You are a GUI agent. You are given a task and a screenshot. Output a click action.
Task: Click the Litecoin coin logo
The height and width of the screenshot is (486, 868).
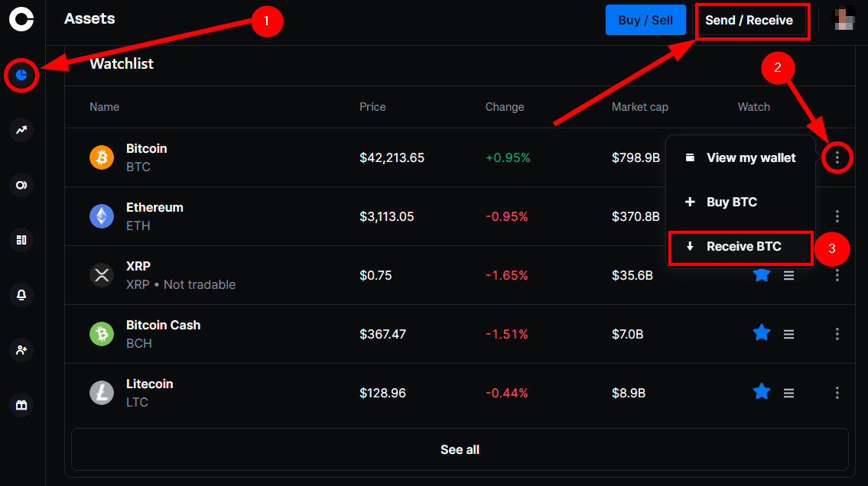[102, 393]
